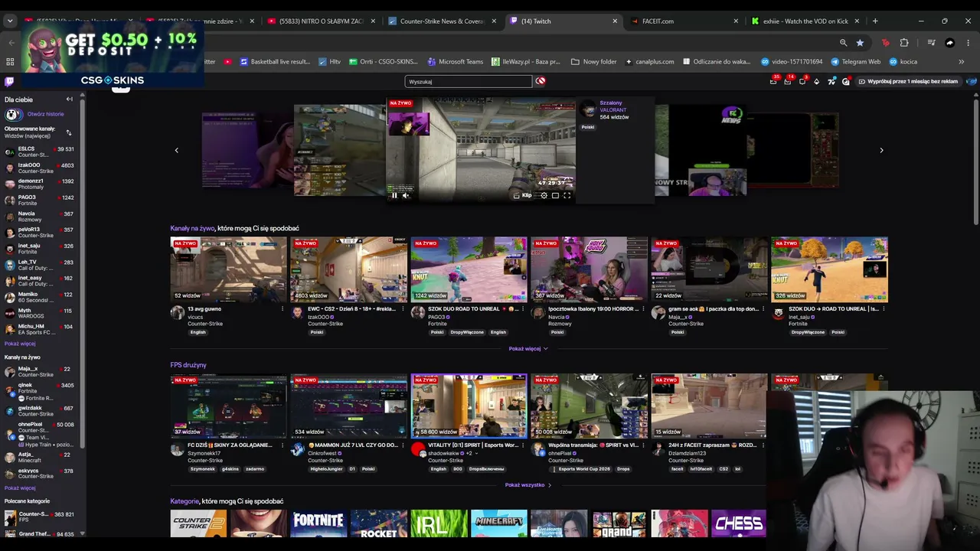
Task: Open Counter-Strike recommended category in sidebar
Action: [x=39, y=517]
